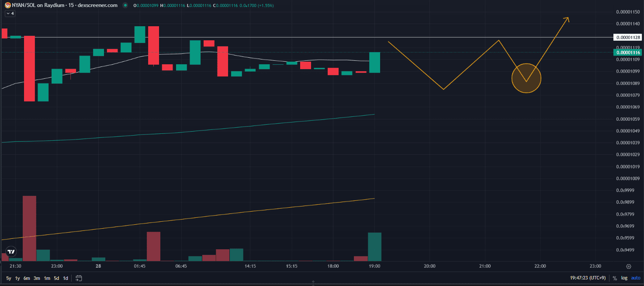
Task: Toggle auto scale mode
Action: [x=635, y=278]
